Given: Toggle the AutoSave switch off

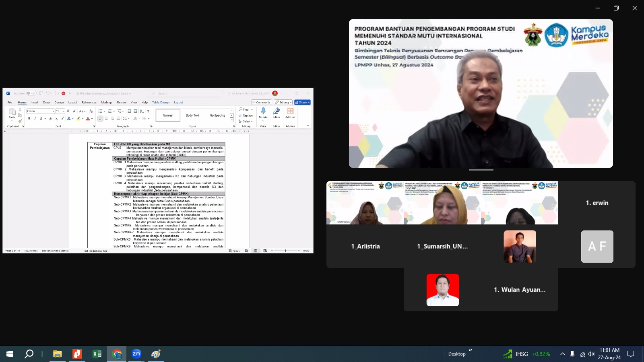Looking at the screenshot, I should (32, 93).
